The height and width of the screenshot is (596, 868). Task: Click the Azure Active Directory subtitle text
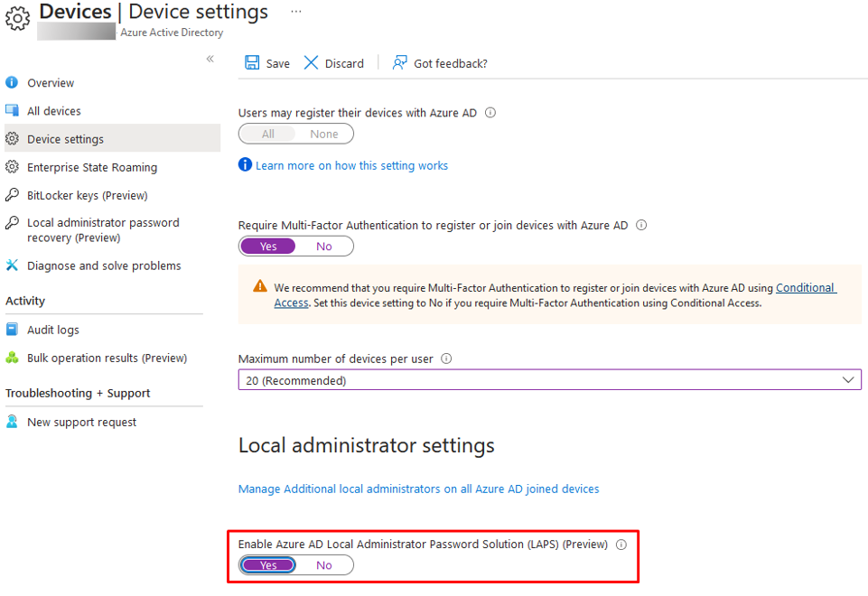[172, 33]
